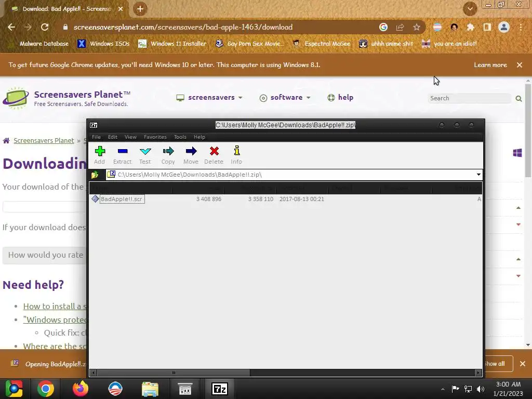
Task: Toggle the Chrome side panel icon
Action: [x=487, y=27]
